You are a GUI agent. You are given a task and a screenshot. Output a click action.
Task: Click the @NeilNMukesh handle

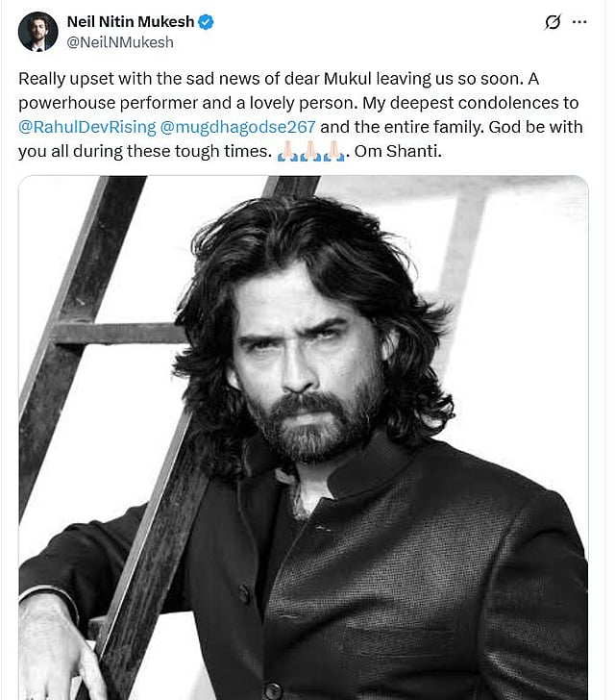120,42
